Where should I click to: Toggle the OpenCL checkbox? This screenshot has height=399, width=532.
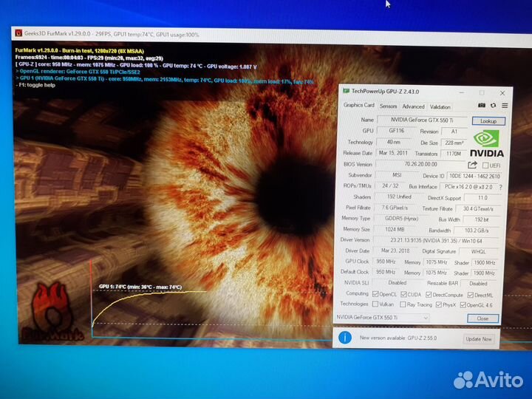click(375, 294)
